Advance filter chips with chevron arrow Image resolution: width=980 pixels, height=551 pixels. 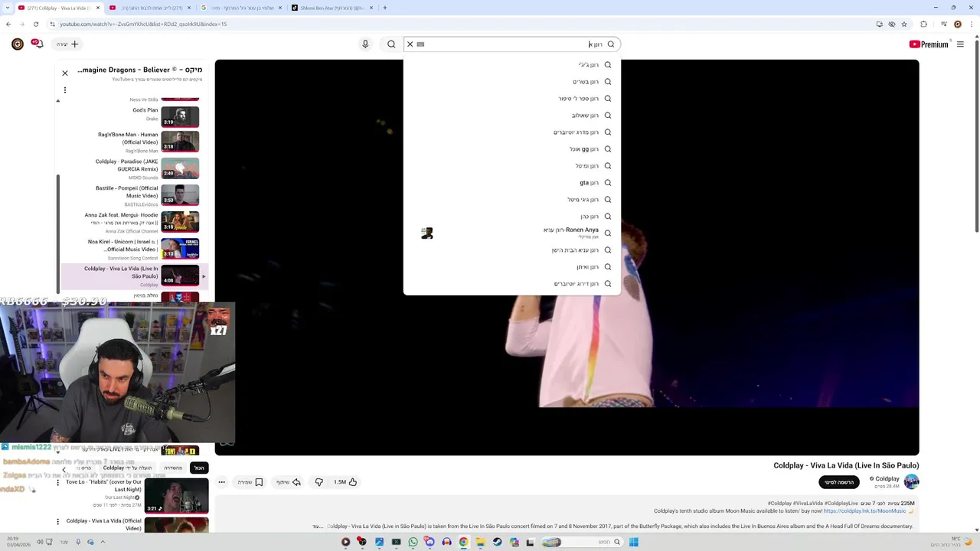click(x=64, y=468)
